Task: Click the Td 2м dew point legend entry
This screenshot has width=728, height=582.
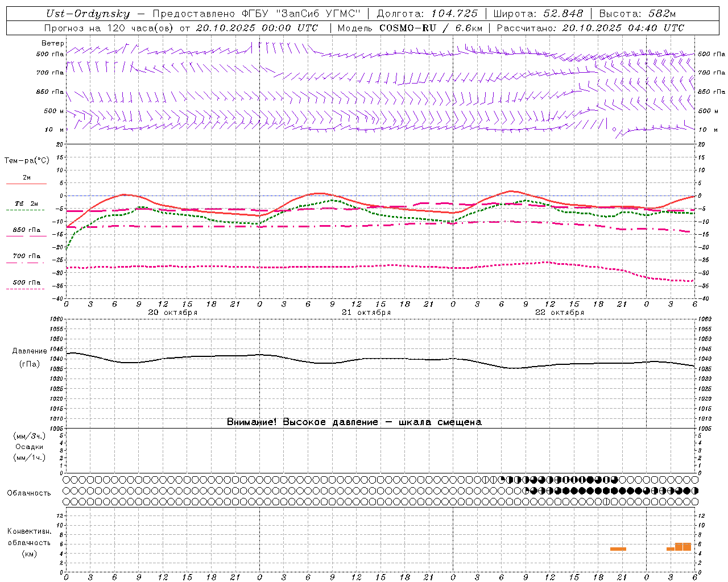Action: [x=26, y=203]
